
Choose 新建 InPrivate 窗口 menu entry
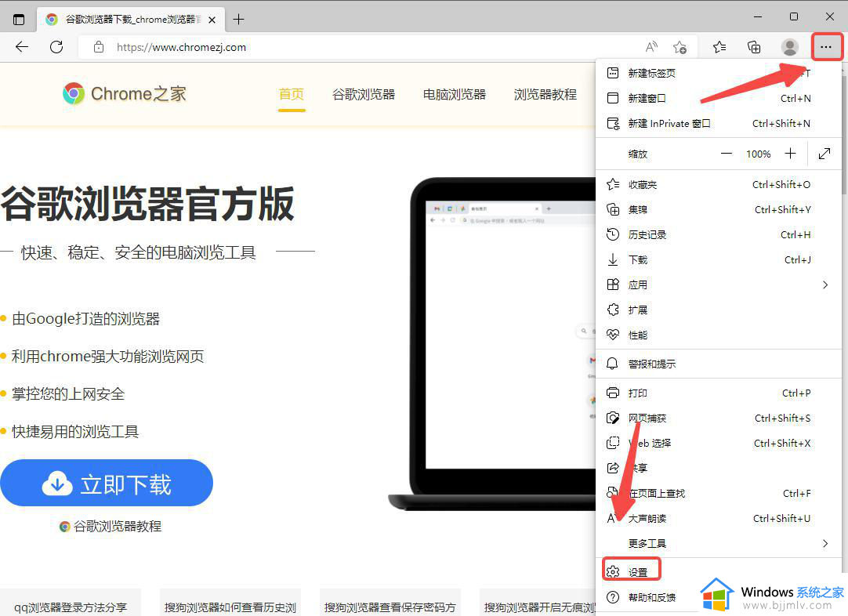(x=718, y=123)
